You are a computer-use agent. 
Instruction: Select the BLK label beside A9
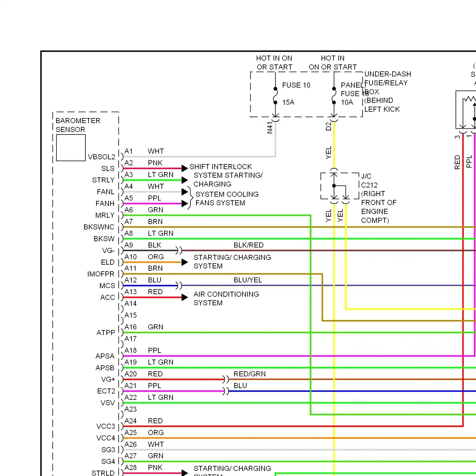pos(155,245)
